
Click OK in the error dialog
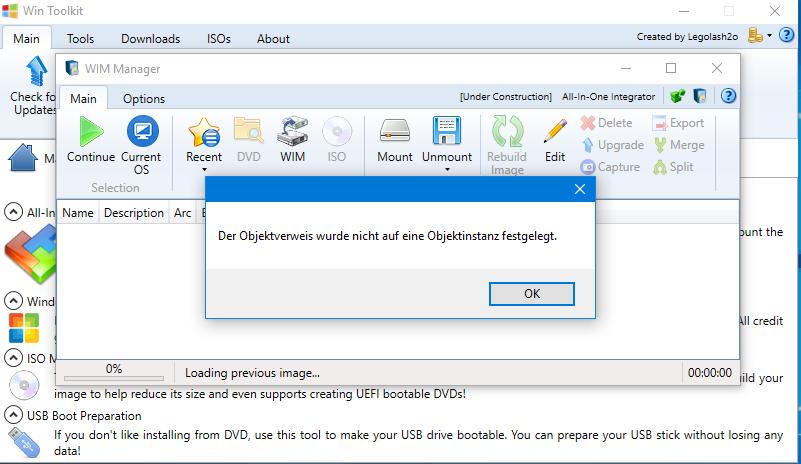coord(532,294)
